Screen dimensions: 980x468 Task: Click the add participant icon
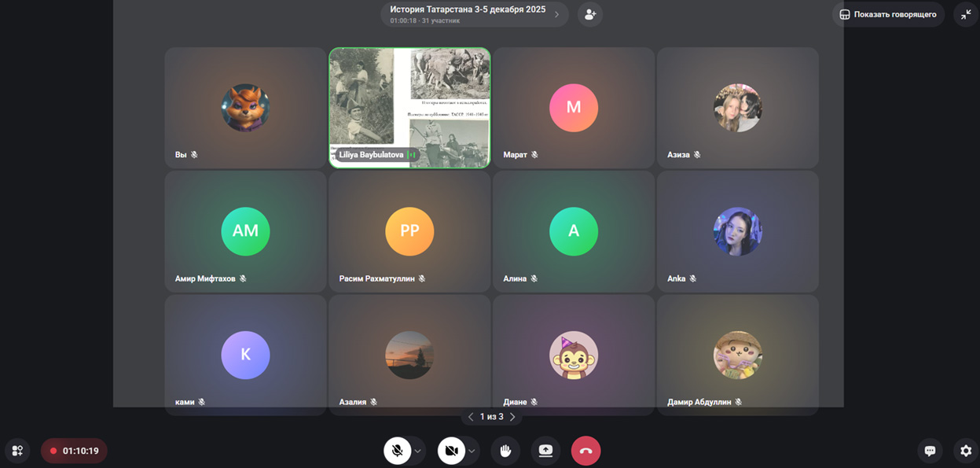click(x=589, y=15)
